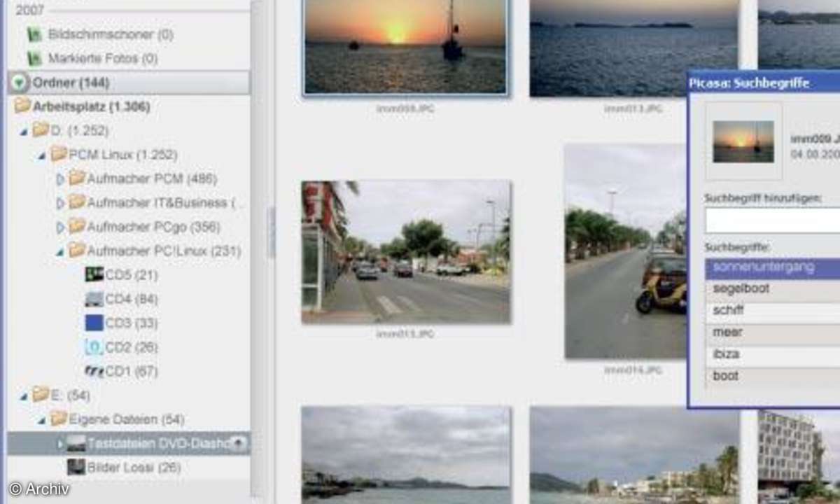The width and height of the screenshot is (840, 504).
Task: Select the CD1 folder icon
Action: (94, 371)
